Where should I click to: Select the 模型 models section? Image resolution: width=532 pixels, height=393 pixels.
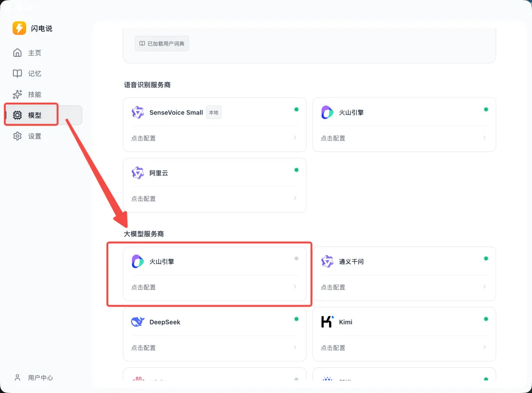(x=43, y=115)
